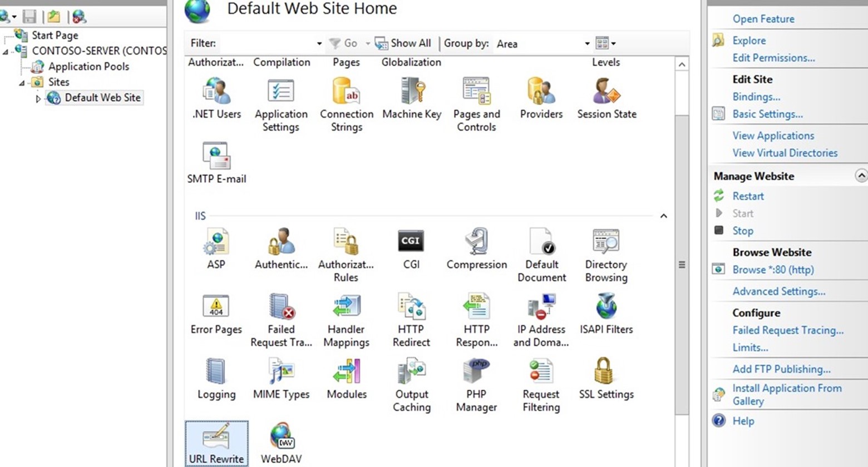The width and height of the screenshot is (868, 467).
Task: Open the SMTP E-mail feature
Action: pos(216,163)
